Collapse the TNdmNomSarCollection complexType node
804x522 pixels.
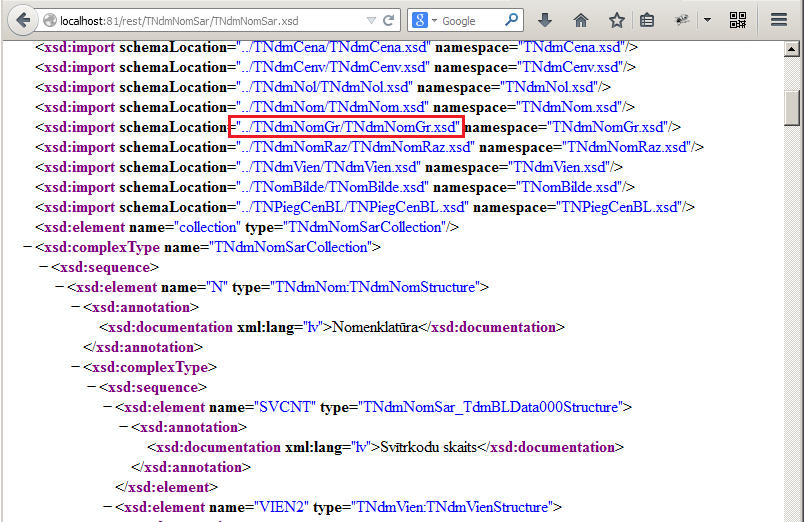[27, 247]
